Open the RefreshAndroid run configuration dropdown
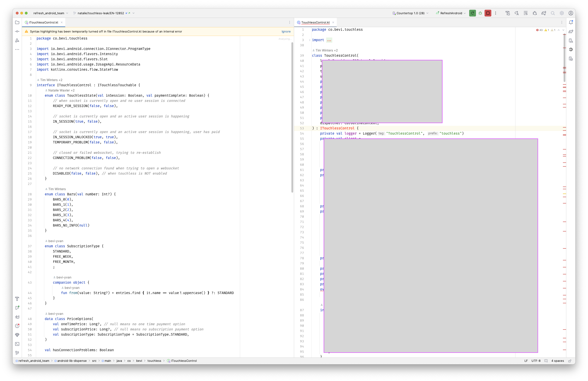This screenshot has width=588, height=381. pyautogui.click(x=451, y=13)
